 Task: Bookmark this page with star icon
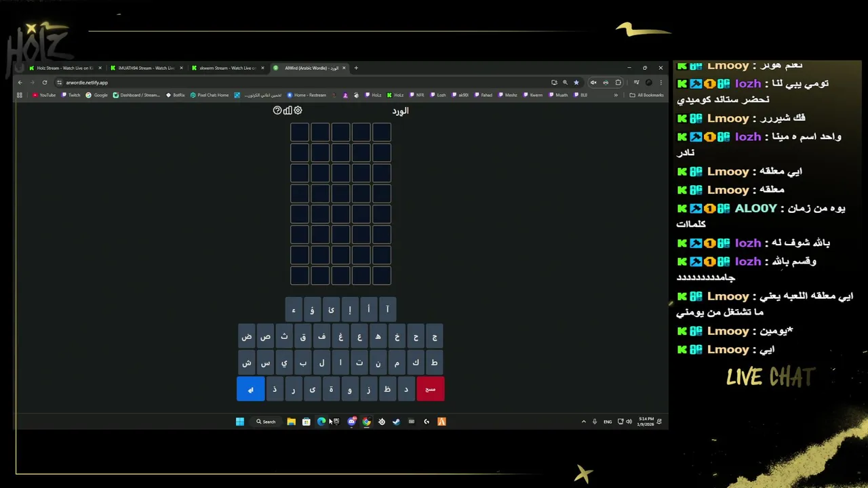coord(576,83)
